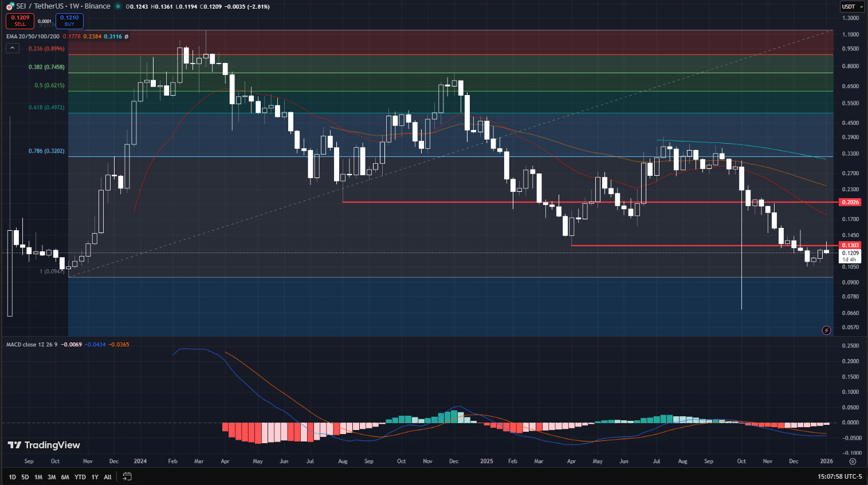
Task: Toggle the 6M timeframe option
Action: pyautogui.click(x=64, y=476)
